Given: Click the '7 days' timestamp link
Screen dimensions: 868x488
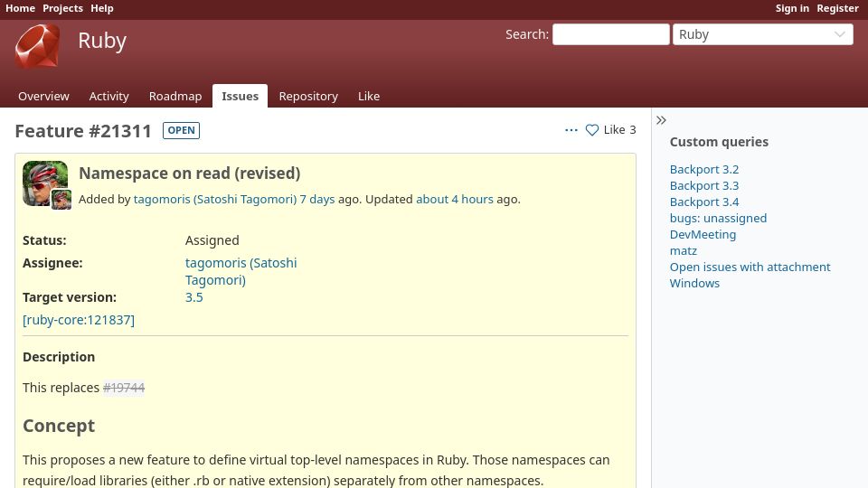Looking at the screenshot, I should pos(317,199).
